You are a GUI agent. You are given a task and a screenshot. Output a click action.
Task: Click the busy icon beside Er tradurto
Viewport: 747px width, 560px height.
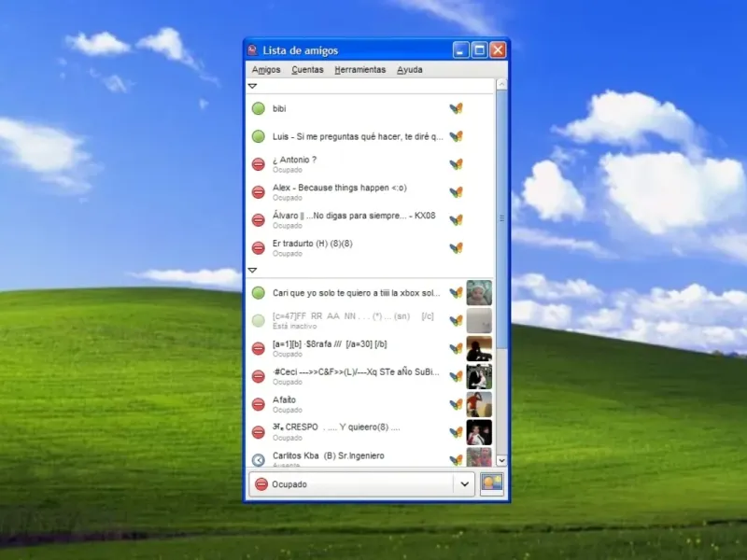(x=259, y=248)
